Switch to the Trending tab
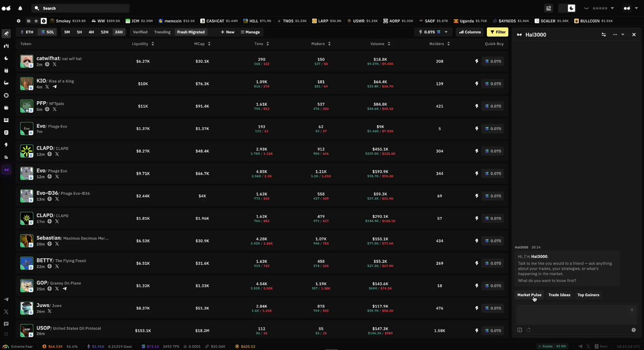644x350 pixels. click(x=162, y=32)
